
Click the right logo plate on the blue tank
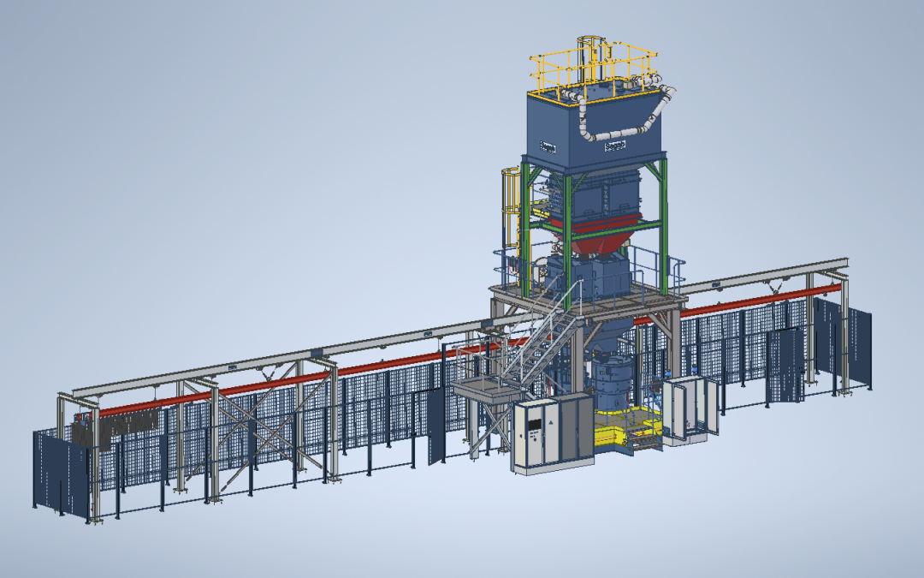pos(615,145)
